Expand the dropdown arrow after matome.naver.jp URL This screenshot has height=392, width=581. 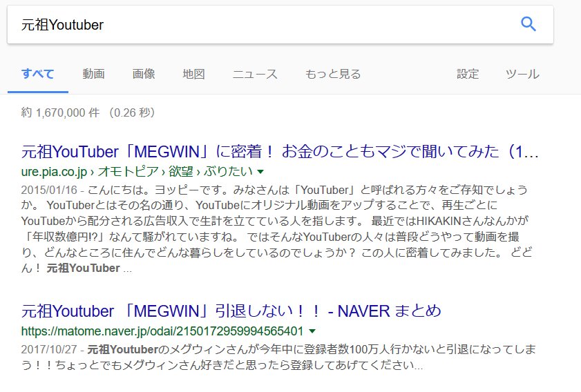(x=312, y=331)
